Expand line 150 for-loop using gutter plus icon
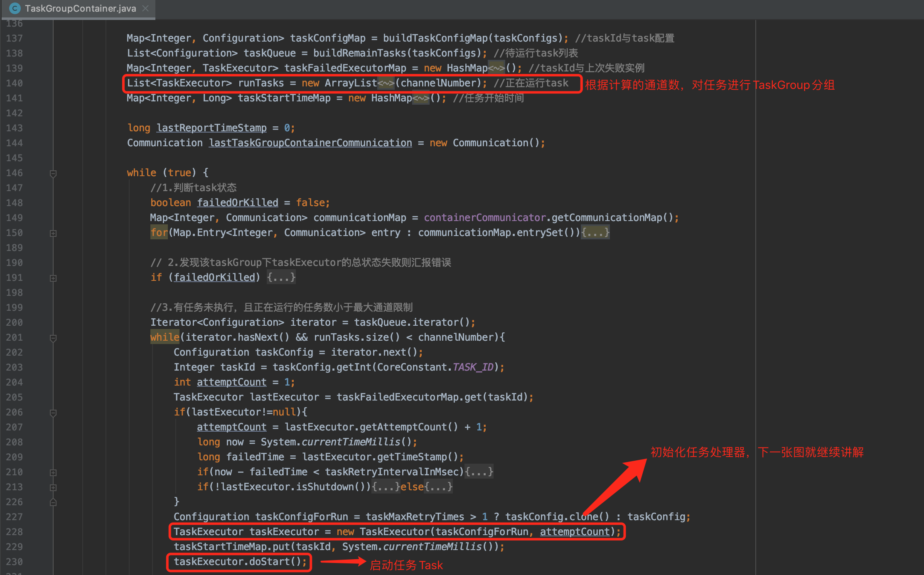Image resolution: width=924 pixels, height=575 pixels. 53,233
